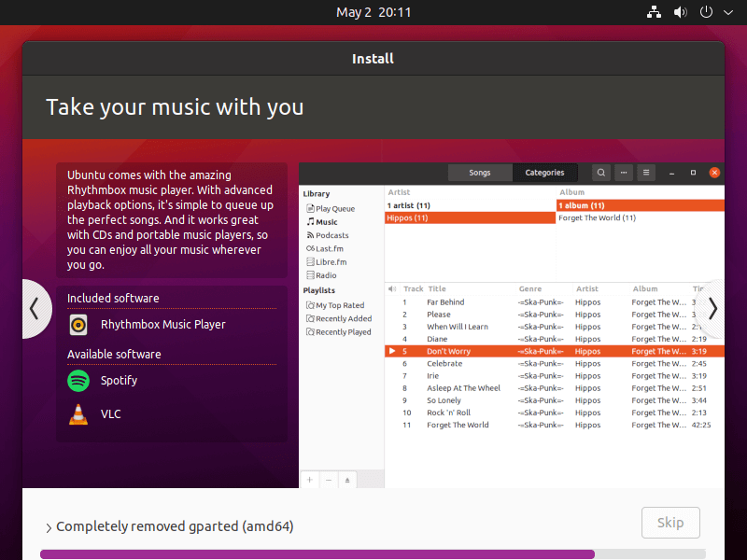
Task: Select the Rhythmbox Music Player label
Action: coord(162,325)
